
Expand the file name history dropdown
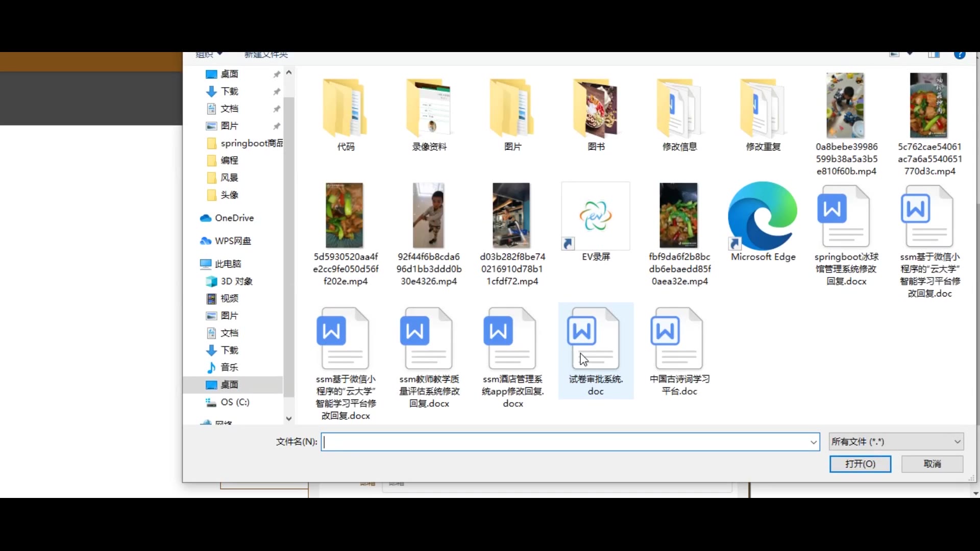[814, 442]
